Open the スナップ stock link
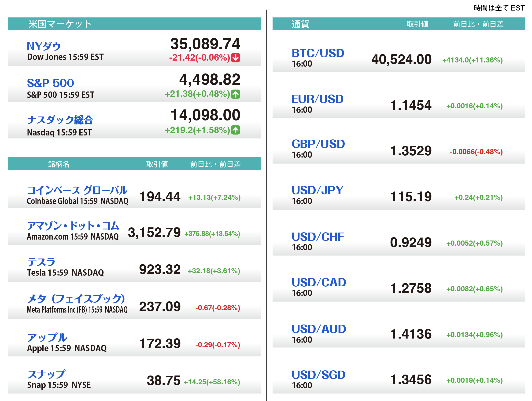 46,374
